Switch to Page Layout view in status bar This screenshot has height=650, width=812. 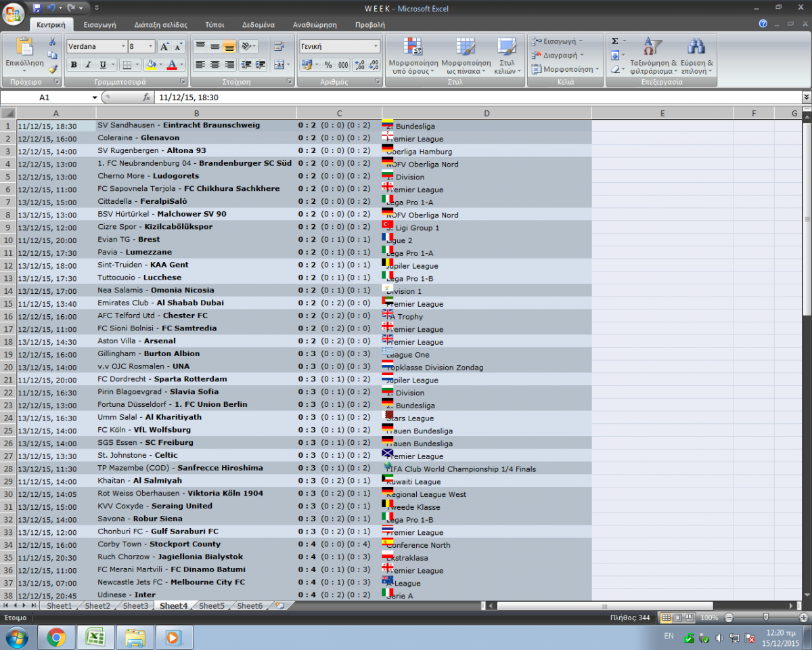677,617
